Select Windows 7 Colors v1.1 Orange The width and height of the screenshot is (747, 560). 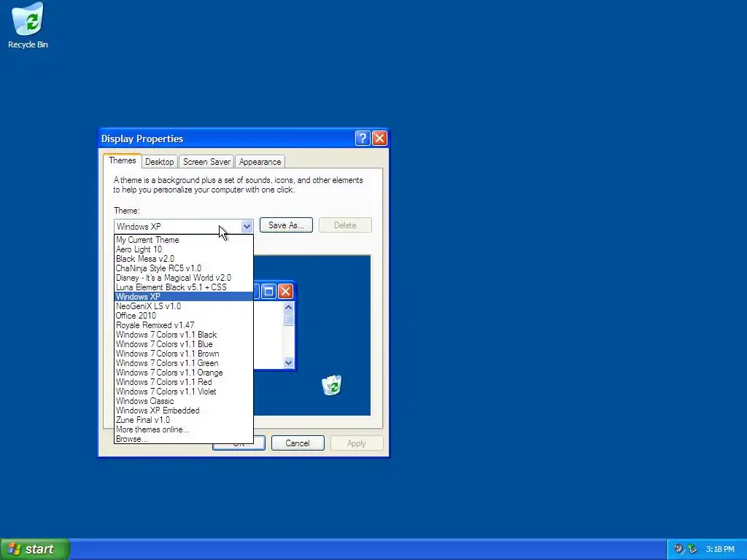click(184, 373)
